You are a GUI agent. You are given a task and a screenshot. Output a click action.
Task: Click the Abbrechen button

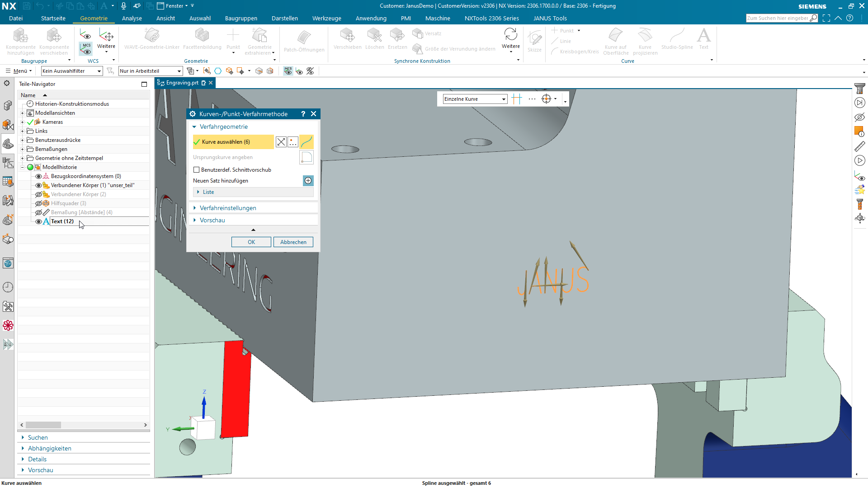pos(293,242)
